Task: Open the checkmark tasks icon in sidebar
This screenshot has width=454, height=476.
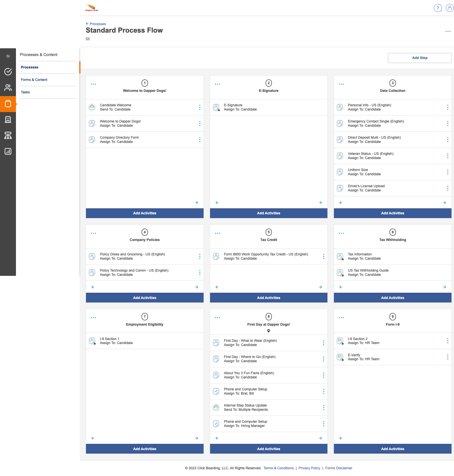Action: pos(8,72)
